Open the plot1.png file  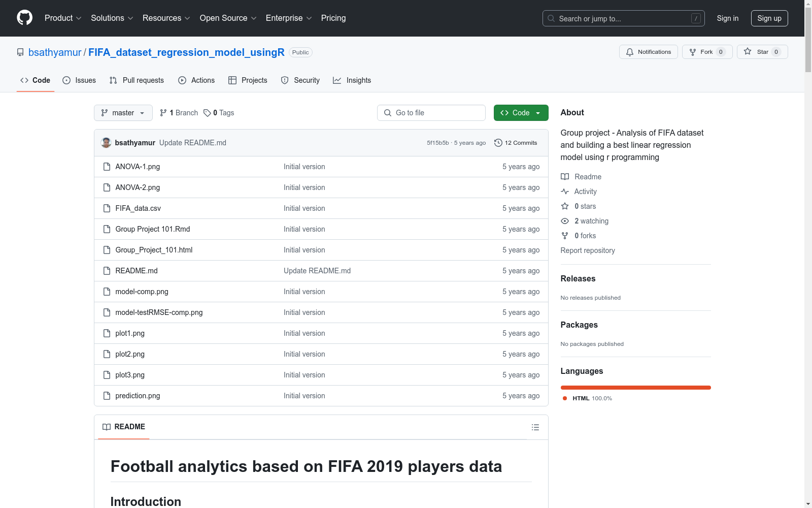(130, 333)
